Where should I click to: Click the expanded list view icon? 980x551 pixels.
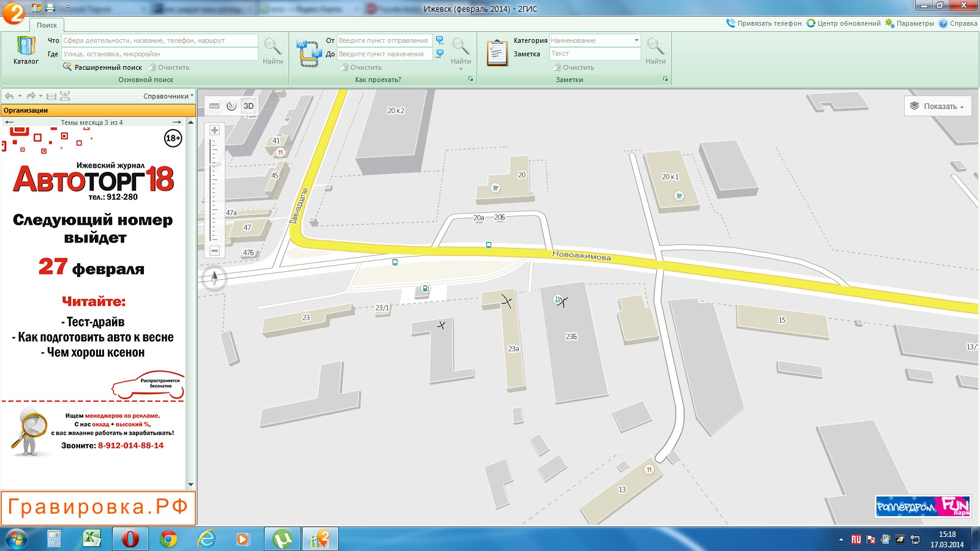[65, 96]
